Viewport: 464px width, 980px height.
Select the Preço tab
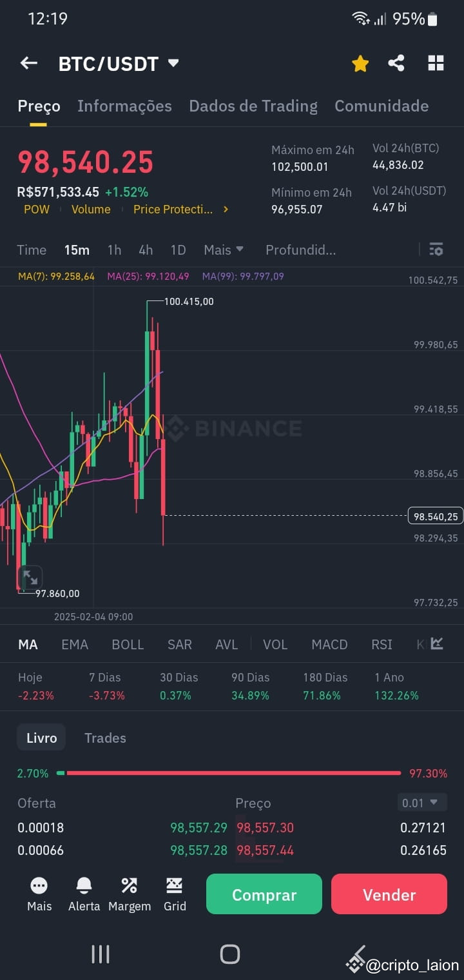[39, 106]
